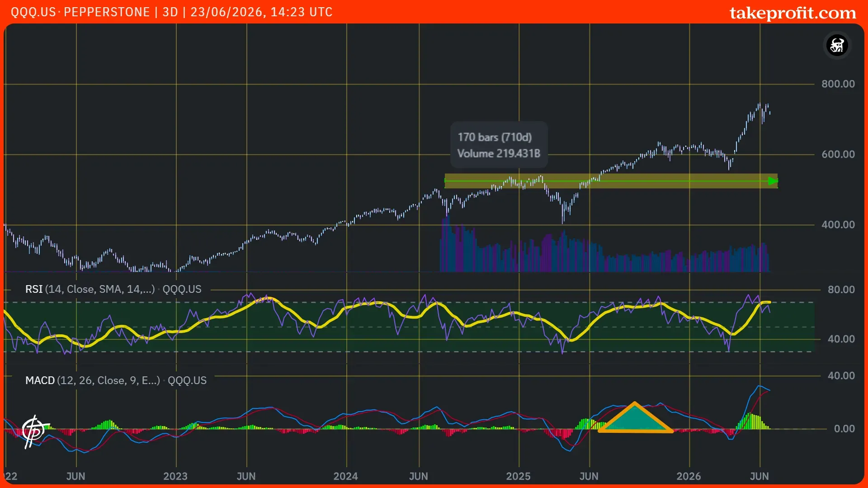Viewport: 868px width, 488px height.
Task: Click the 600.00 price axis label
Action: click(x=838, y=155)
